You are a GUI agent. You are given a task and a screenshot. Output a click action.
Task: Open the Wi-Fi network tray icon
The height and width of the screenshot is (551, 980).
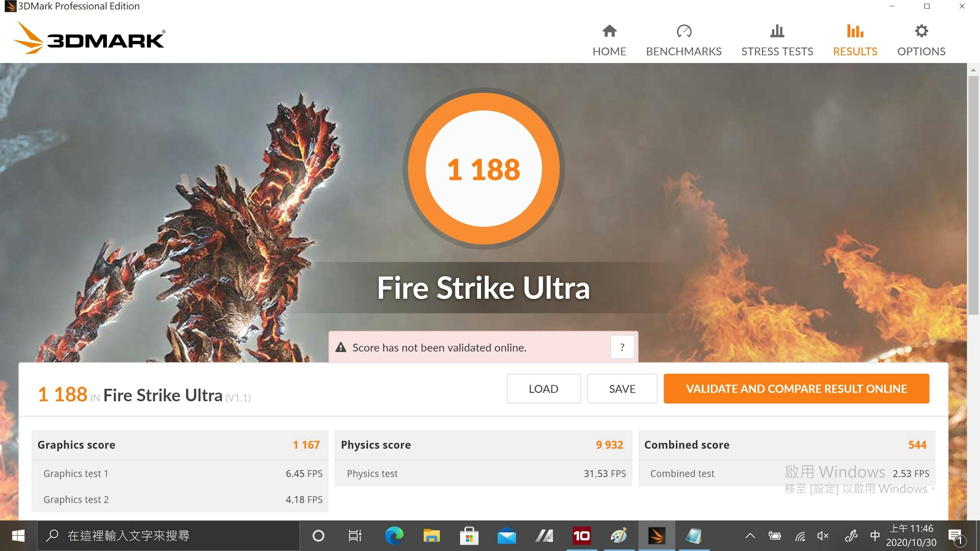(x=800, y=536)
